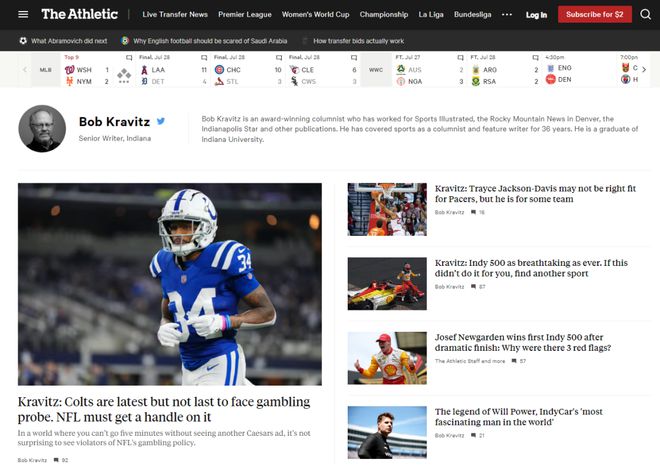Click 'FT, Jul 27' on AUS vs NGA match
This screenshot has width=660, height=470.
[x=407, y=57]
